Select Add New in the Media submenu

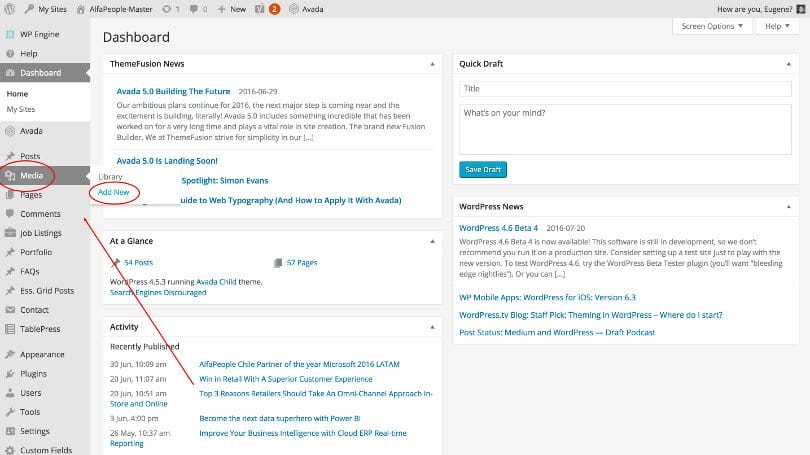112,192
